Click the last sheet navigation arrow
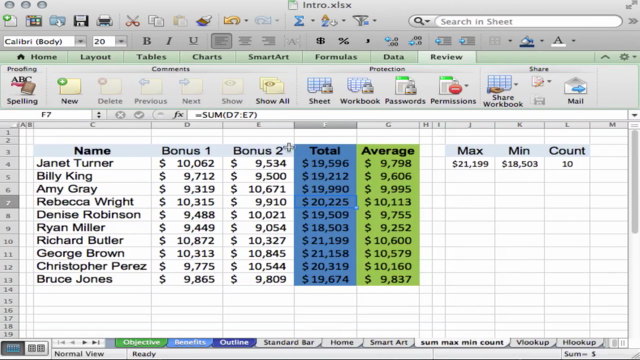This screenshot has width=640, height=360. click(x=96, y=342)
